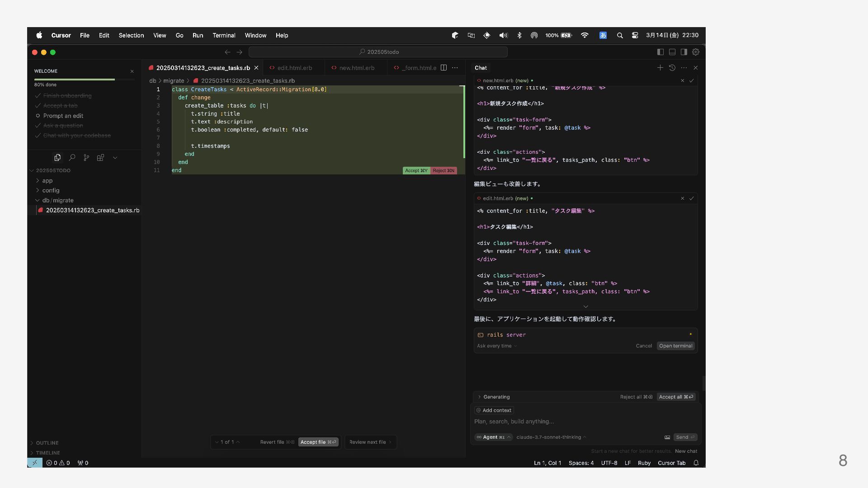This screenshot has height=488, width=868.
Task: Open chat panel more options ellipsis
Action: click(684, 68)
